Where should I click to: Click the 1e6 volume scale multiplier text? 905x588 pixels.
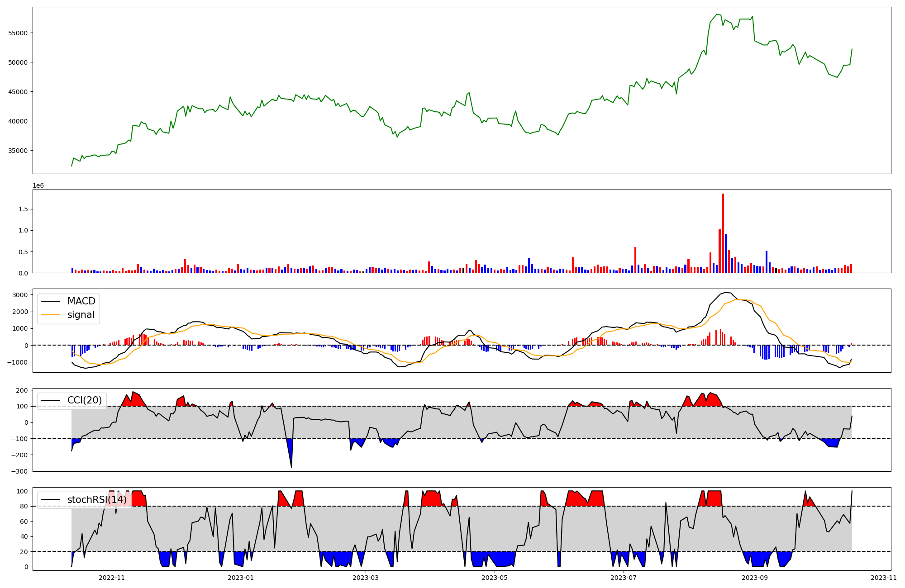point(38,185)
